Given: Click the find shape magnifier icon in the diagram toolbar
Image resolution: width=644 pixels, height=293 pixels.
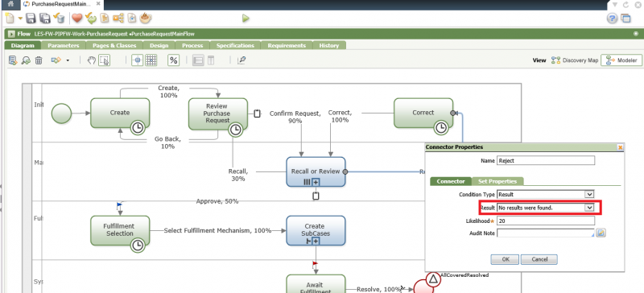Looking at the screenshot, I should pyautogui.click(x=26, y=61).
